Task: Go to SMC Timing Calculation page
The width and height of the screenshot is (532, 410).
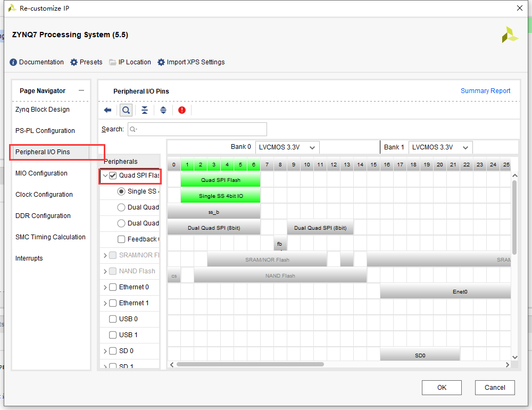Action: pyautogui.click(x=51, y=237)
